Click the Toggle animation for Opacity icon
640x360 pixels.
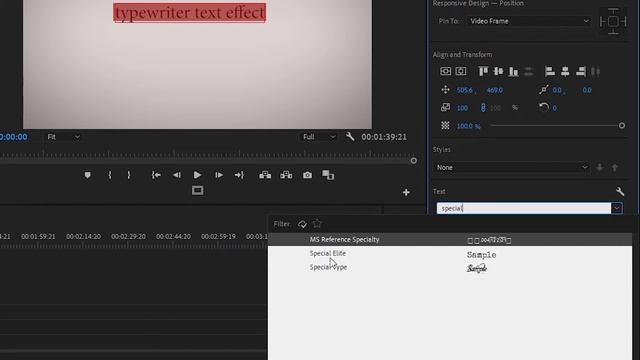tap(445, 125)
